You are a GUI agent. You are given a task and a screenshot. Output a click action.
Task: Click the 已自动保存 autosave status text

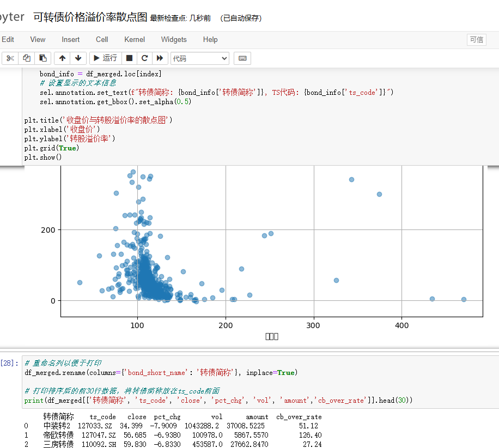tap(241, 18)
